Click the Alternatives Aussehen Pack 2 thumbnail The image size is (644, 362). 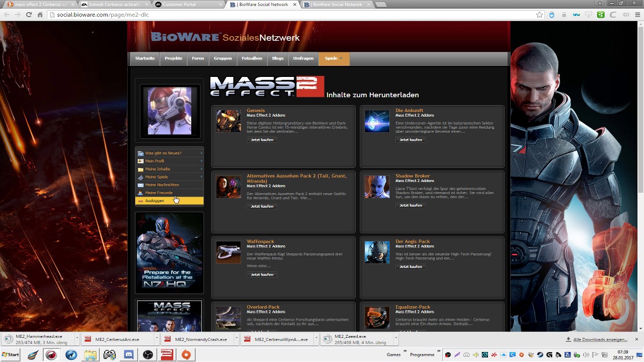coord(228,187)
